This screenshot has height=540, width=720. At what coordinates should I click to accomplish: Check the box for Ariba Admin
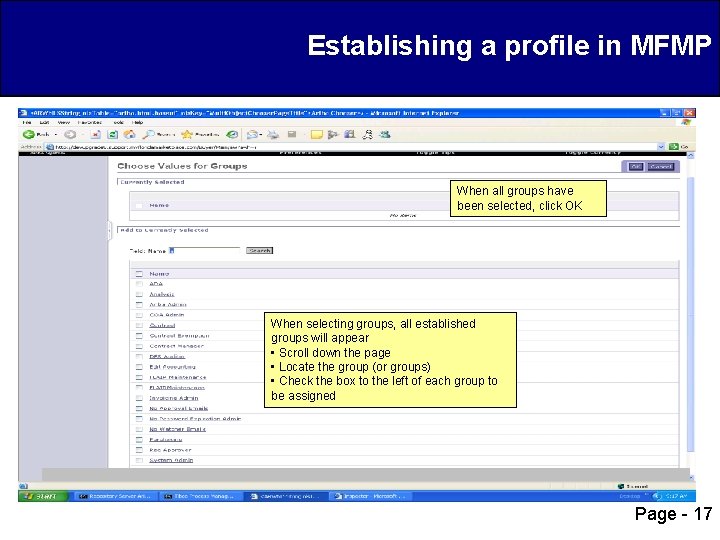(139, 304)
